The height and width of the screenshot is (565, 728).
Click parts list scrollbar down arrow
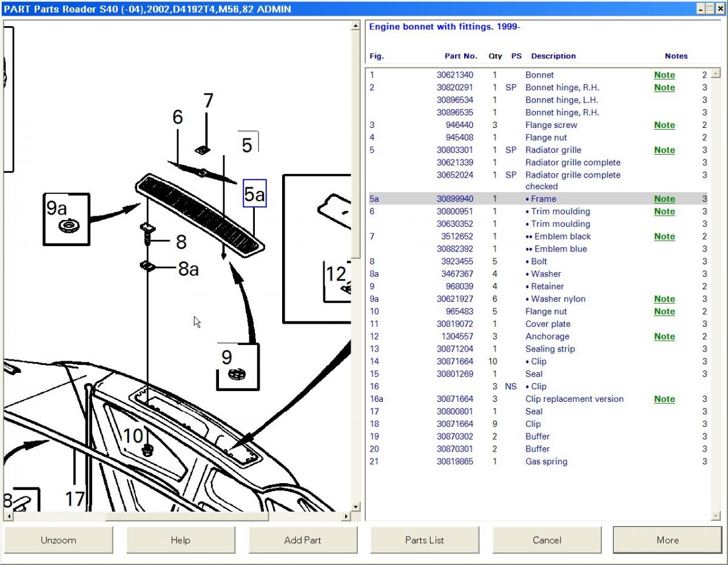[716, 516]
